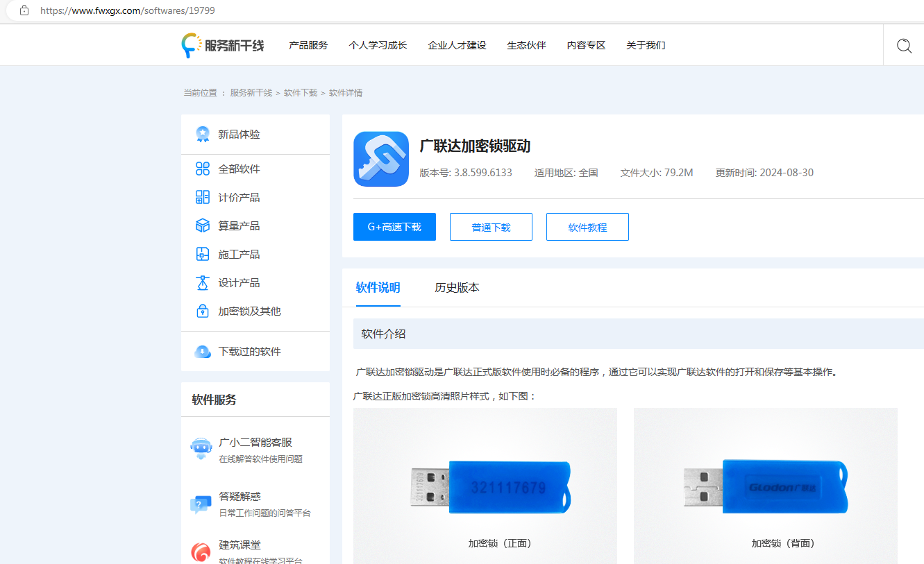Click the 广联达加密锁驱动 title
924x564 pixels.
pyautogui.click(x=475, y=146)
